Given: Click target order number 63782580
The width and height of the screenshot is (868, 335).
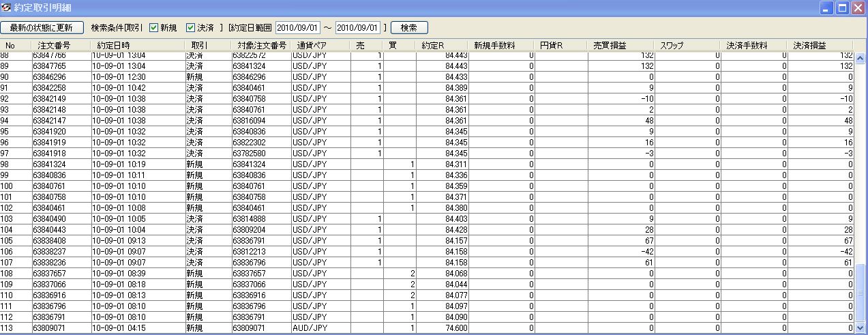Looking at the screenshot, I should (249, 154).
